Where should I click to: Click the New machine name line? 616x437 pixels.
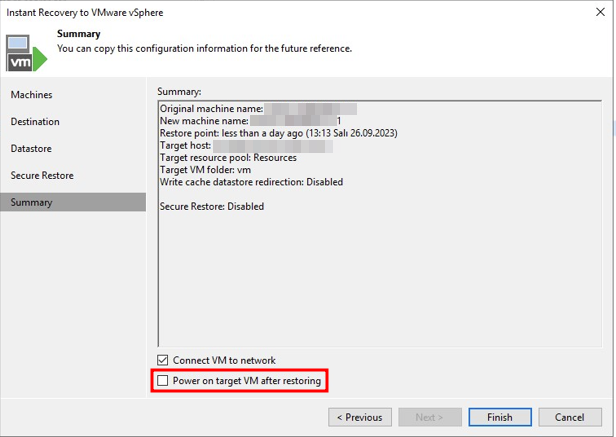click(x=205, y=120)
